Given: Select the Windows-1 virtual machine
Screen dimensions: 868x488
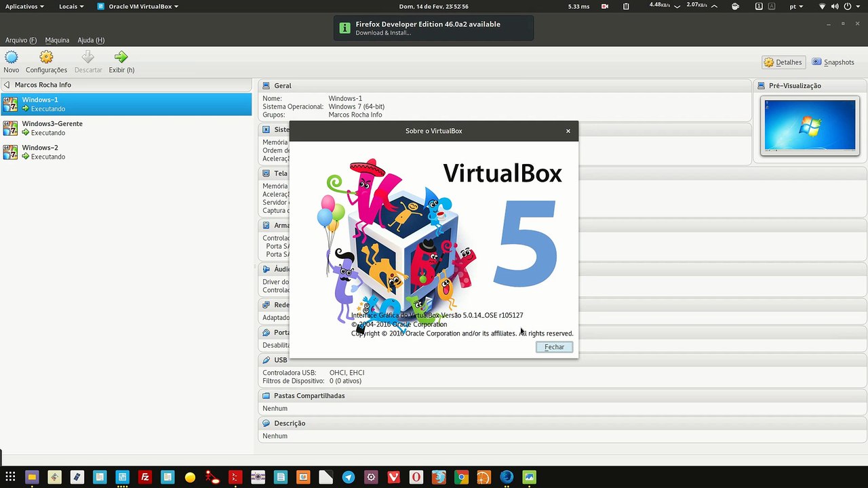Looking at the screenshot, I should click(x=126, y=104).
